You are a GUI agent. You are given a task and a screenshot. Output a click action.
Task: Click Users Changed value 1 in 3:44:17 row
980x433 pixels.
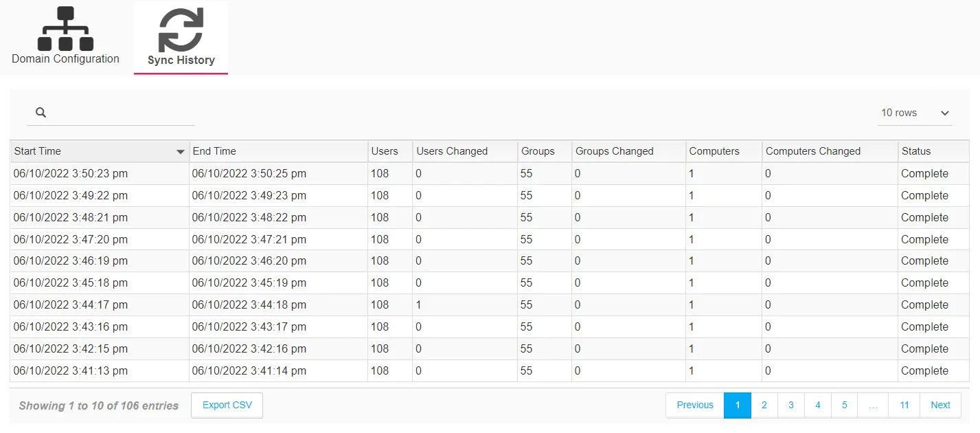[x=418, y=305]
